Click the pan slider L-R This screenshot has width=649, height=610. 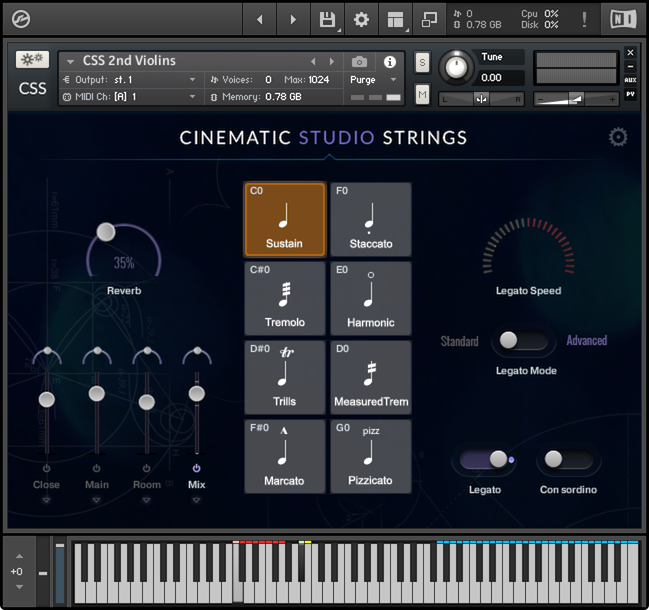(x=481, y=99)
